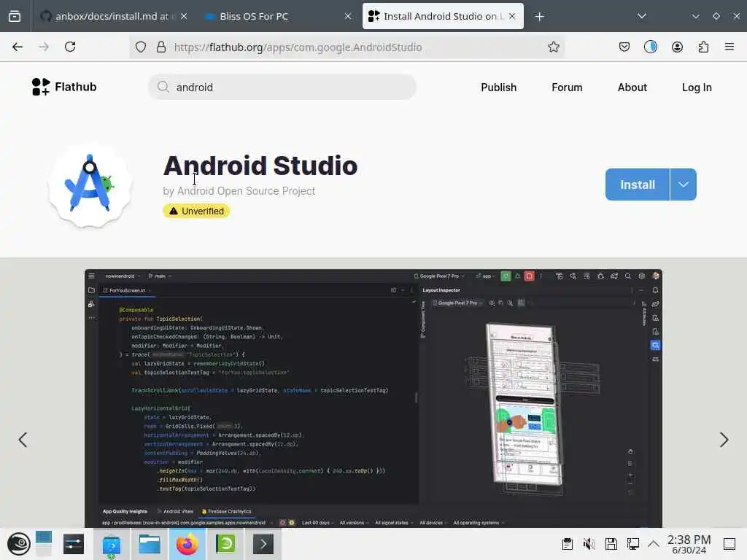Open the tracking protection shield icon

click(141, 47)
